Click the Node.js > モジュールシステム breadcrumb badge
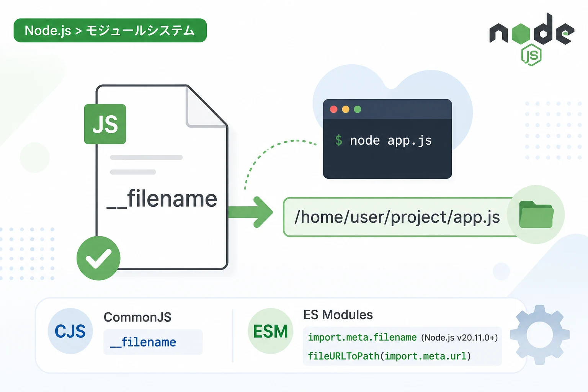The image size is (588, 392). click(110, 30)
